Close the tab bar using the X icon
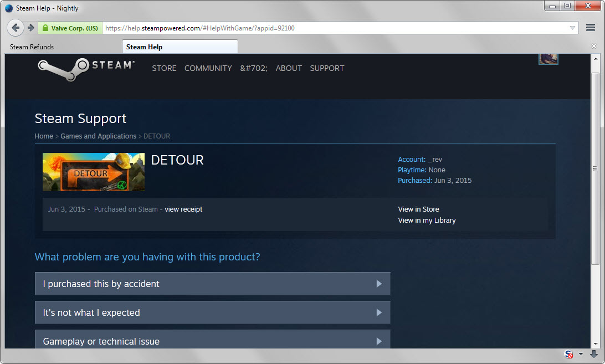The width and height of the screenshot is (605, 364). coord(594,46)
